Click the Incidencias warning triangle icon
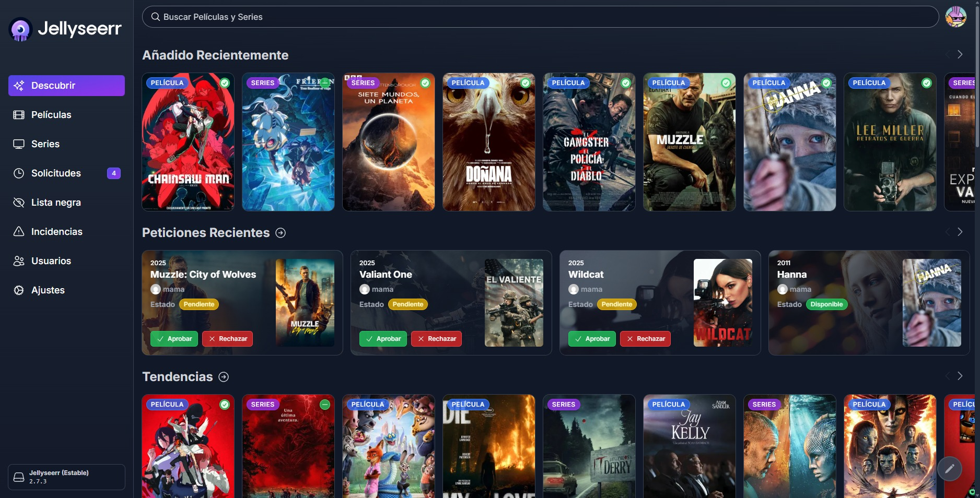980x498 pixels. pyautogui.click(x=19, y=232)
